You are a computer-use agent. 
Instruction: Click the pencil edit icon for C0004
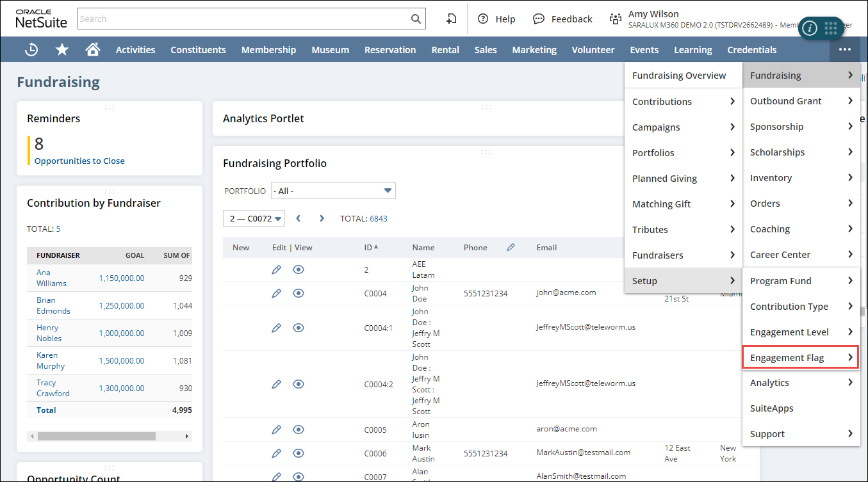276,293
